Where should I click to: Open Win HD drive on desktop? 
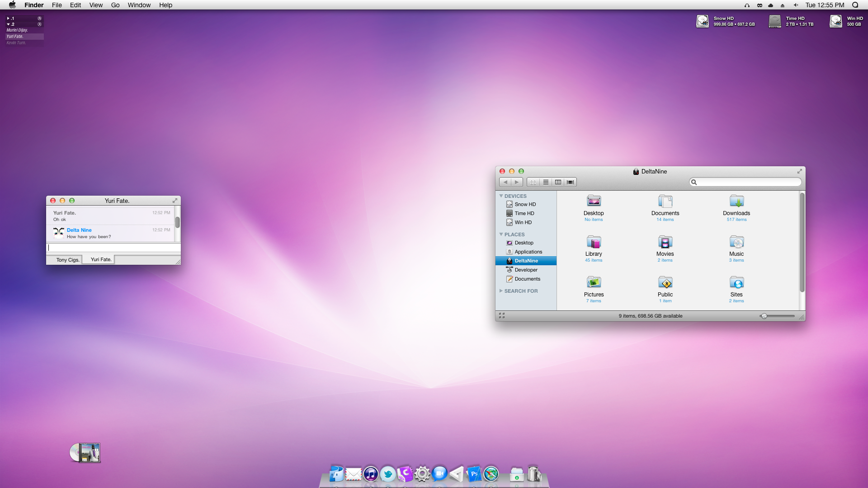click(836, 21)
